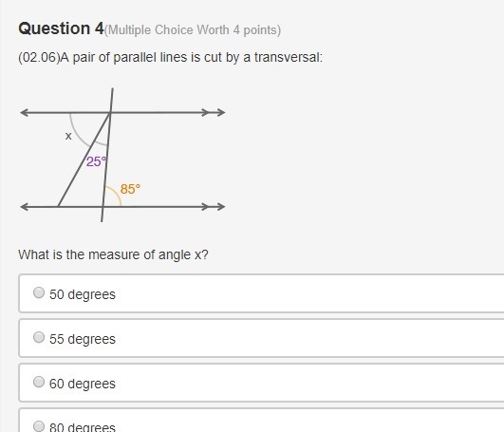Click the right double arrowhead of top parallel line

(214, 112)
